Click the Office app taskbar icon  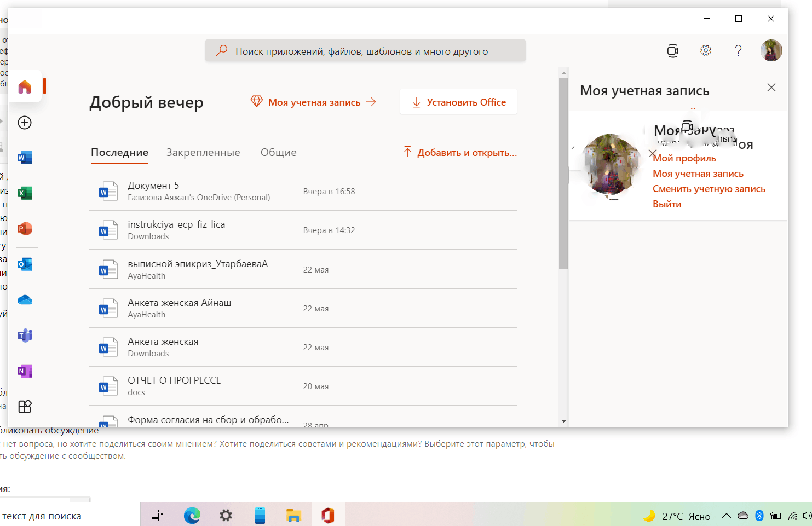click(x=328, y=516)
